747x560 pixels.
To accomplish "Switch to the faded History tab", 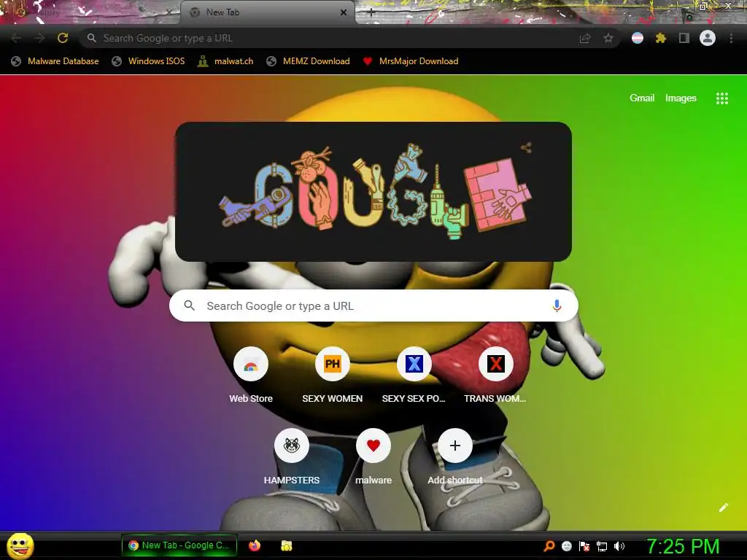I will tap(90, 12).
